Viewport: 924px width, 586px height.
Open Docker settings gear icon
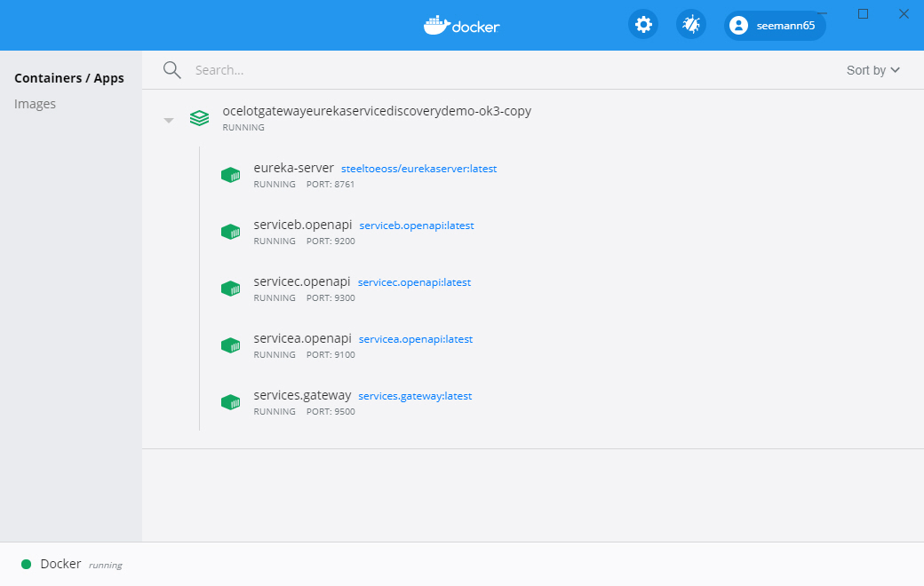point(643,25)
